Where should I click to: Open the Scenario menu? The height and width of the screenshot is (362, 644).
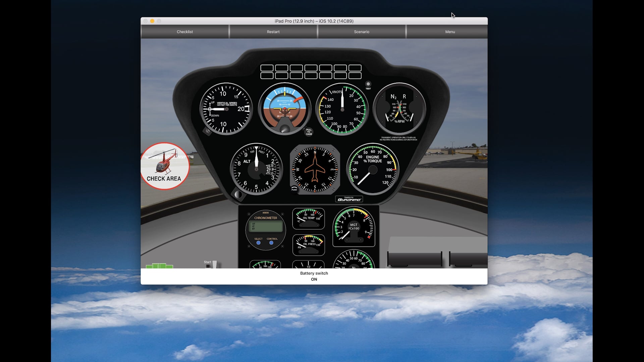(x=361, y=32)
